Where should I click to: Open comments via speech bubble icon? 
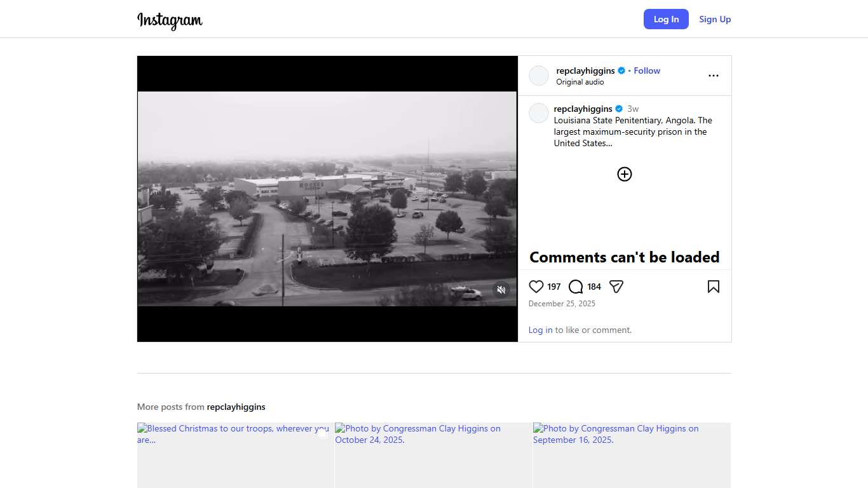pyautogui.click(x=576, y=287)
